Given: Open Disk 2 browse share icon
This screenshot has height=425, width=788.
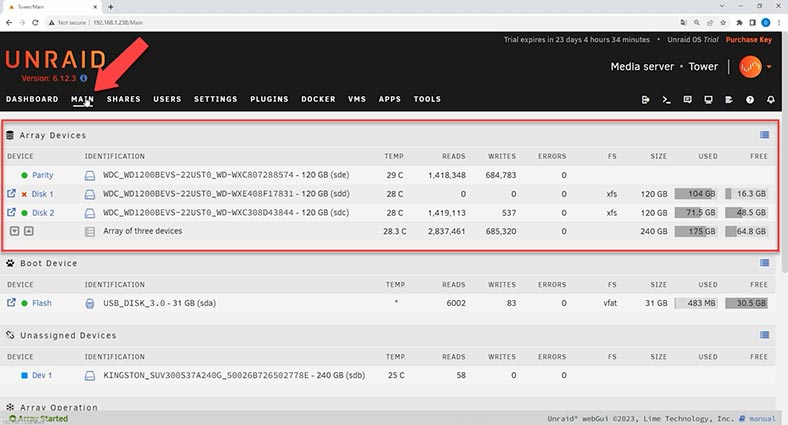Looking at the screenshot, I should [x=11, y=212].
